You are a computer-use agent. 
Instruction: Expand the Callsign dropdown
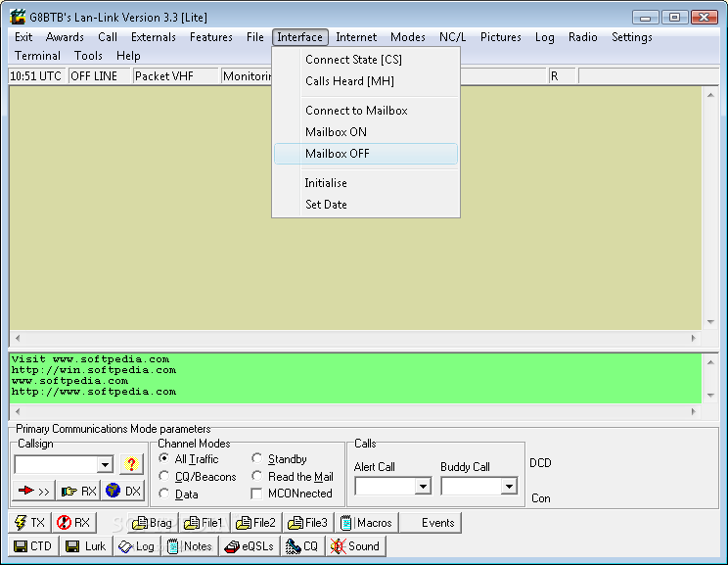(x=106, y=464)
